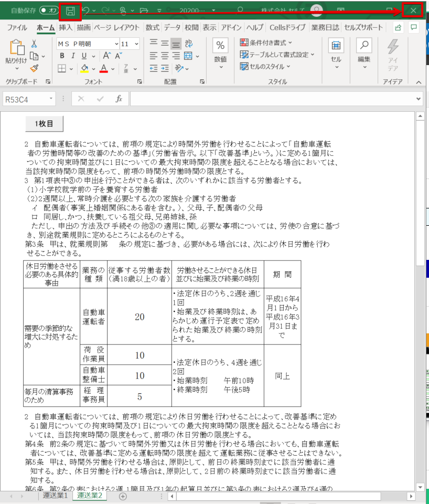Screen dimensions: 429x504
Task: Toggle Merge and Center
Action: pos(188,56)
